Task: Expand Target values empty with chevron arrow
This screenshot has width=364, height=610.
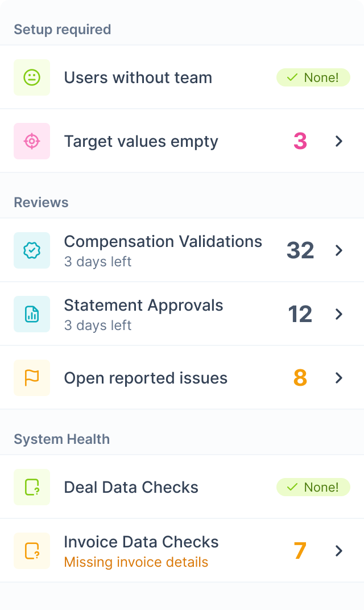Action: click(339, 141)
